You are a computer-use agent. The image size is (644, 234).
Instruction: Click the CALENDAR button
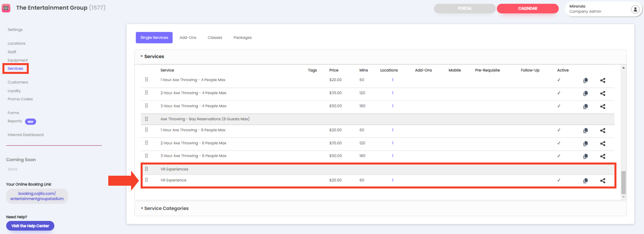(528, 8)
